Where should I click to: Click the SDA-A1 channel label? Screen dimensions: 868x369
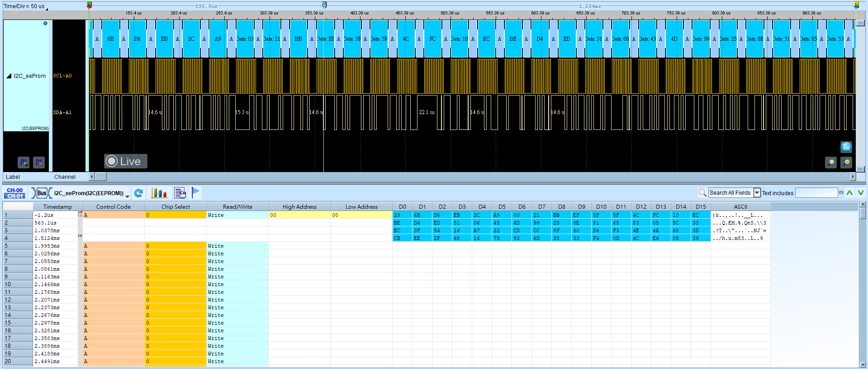[62, 112]
